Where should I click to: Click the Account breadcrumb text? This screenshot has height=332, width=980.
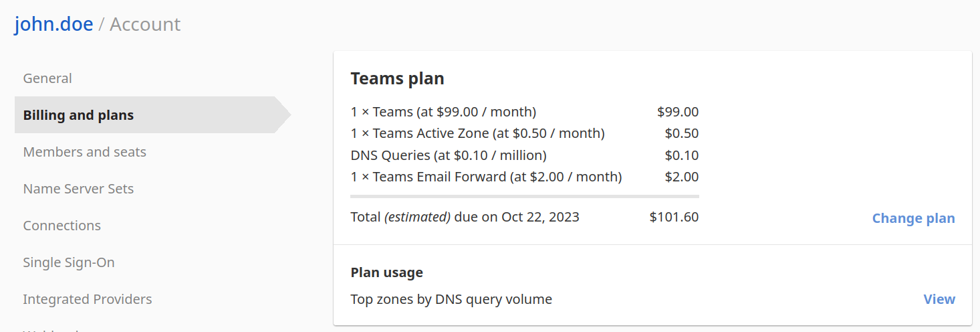[x=144, y=24]
